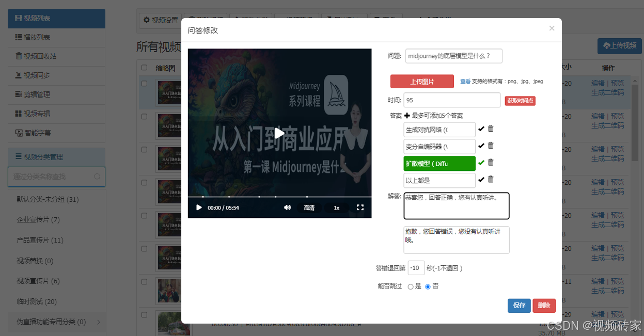
Task: Open 视频设置 gear button in background toolbar
Action: 161,20
